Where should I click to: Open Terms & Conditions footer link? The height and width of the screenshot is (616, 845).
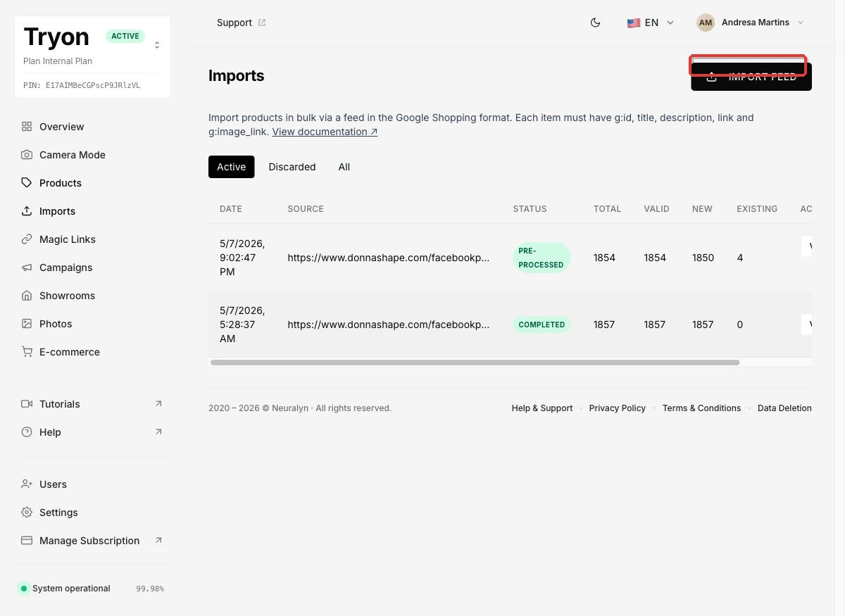click(701, 408)
